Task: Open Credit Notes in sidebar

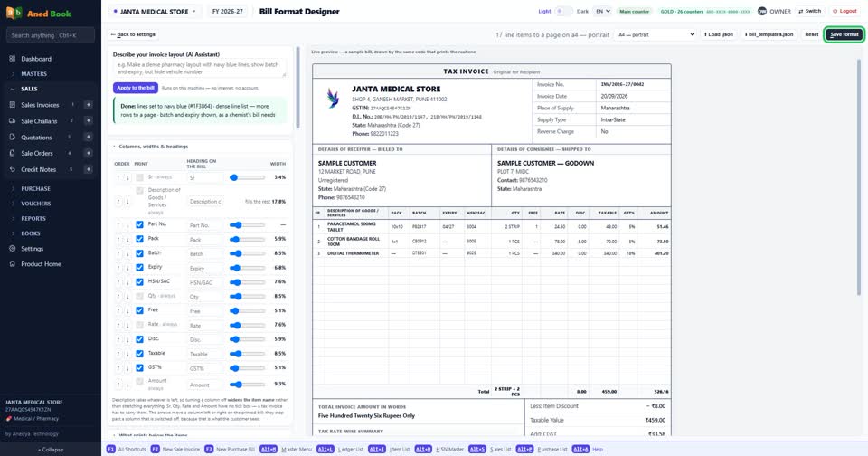Action: tap(38, 169)
